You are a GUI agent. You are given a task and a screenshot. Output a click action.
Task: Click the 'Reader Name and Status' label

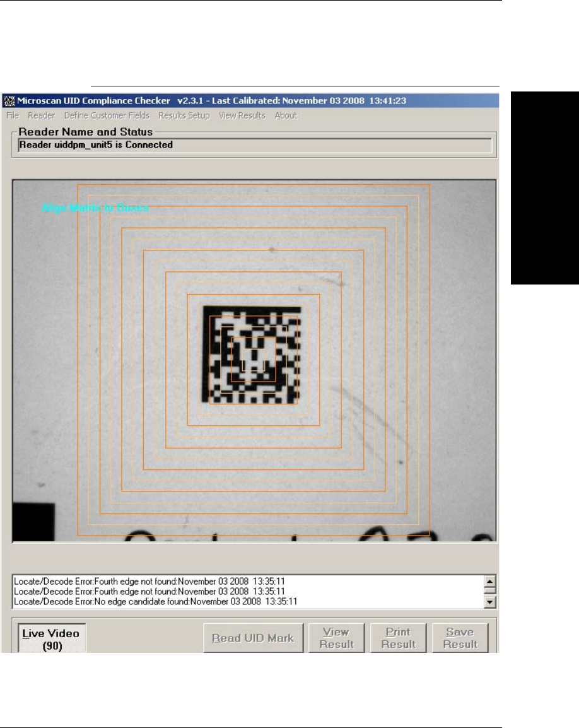(85, 132)
